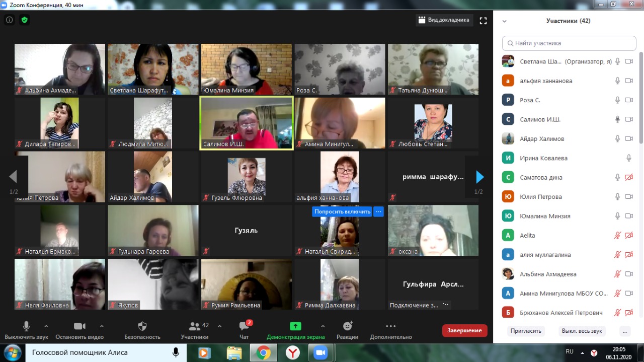
Task: Click the green encryption shield icon
Action: [x=24, y=20]
